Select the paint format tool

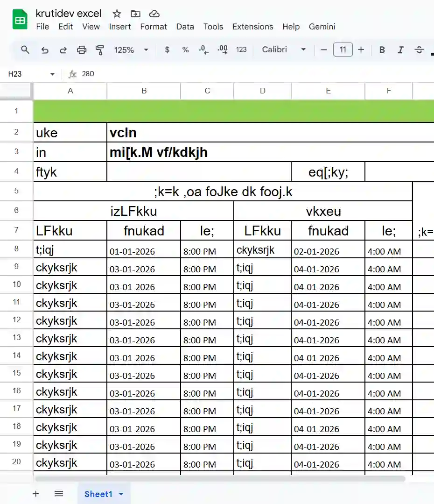click(99, 50)
